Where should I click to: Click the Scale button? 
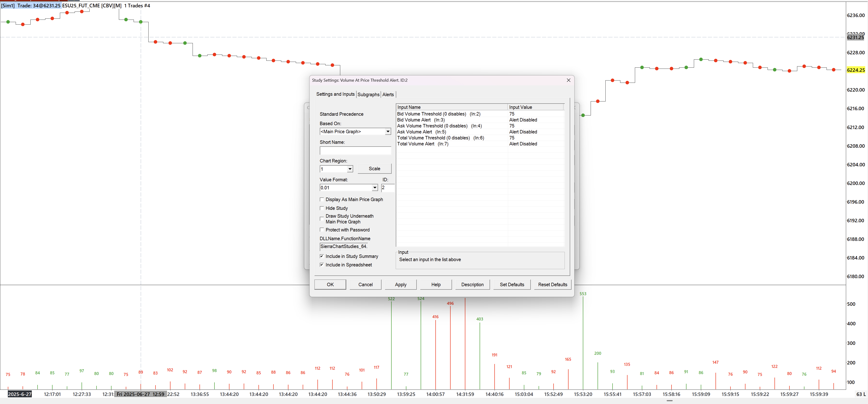[374, 169]
